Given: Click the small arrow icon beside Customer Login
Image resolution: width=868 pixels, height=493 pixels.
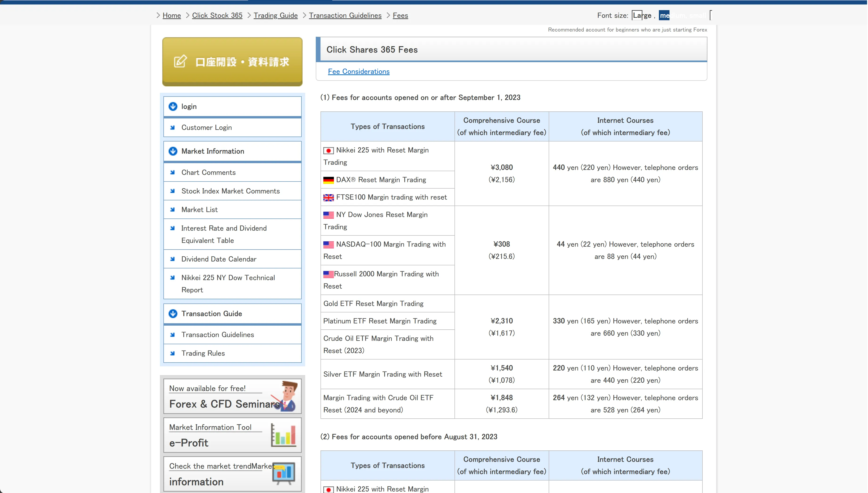Looking at the screenshot, I should pyautogui.click(x=172, y=128).
